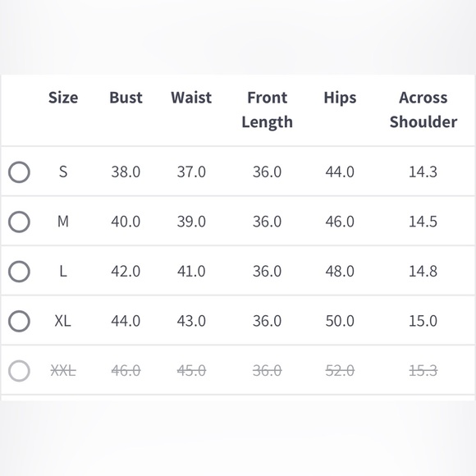This screenshot has width=476, height=476.
Task: Click the struck-through XXL label
Action: 63,371
